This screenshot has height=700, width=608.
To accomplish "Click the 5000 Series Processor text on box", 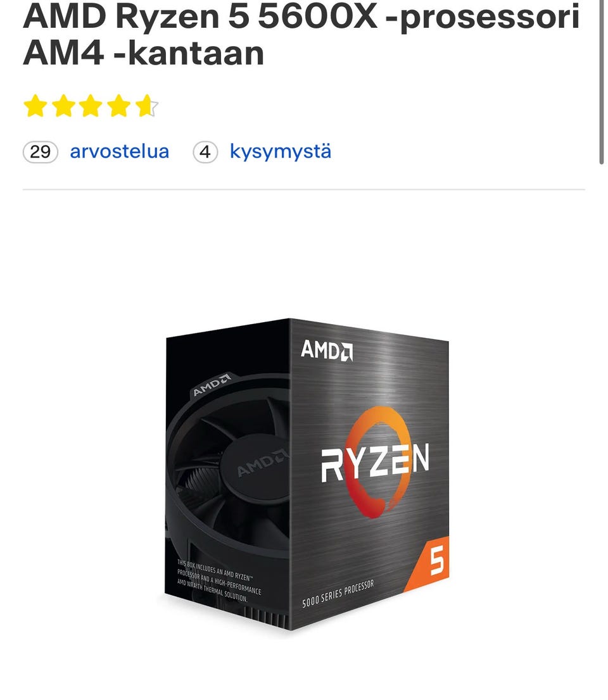I will (338, 594).
